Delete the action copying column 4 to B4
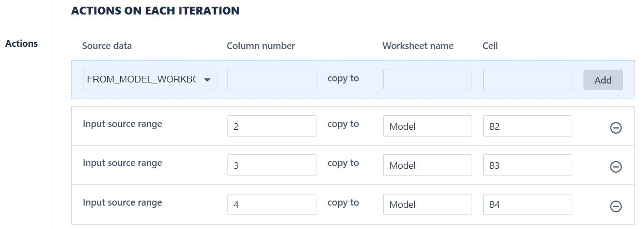Image resolution: width=644 pixels, height=229 pixels. 616,206
